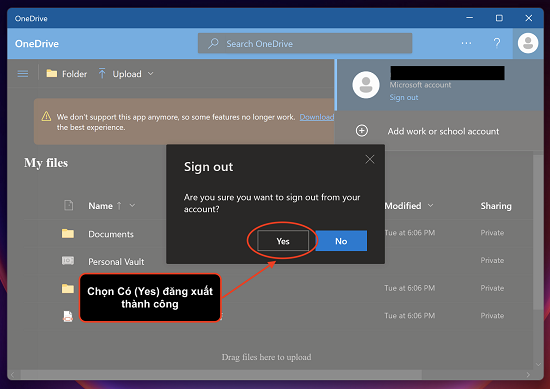Open the help question mark
The height and width of the screenshot is (389, 550).
point(497,43)
